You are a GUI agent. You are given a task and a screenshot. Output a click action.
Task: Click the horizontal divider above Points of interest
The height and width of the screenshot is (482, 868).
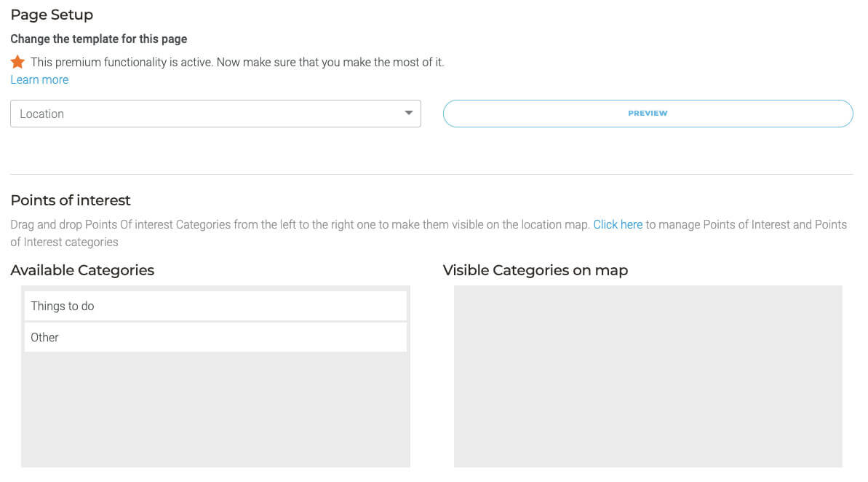[431, 174]
